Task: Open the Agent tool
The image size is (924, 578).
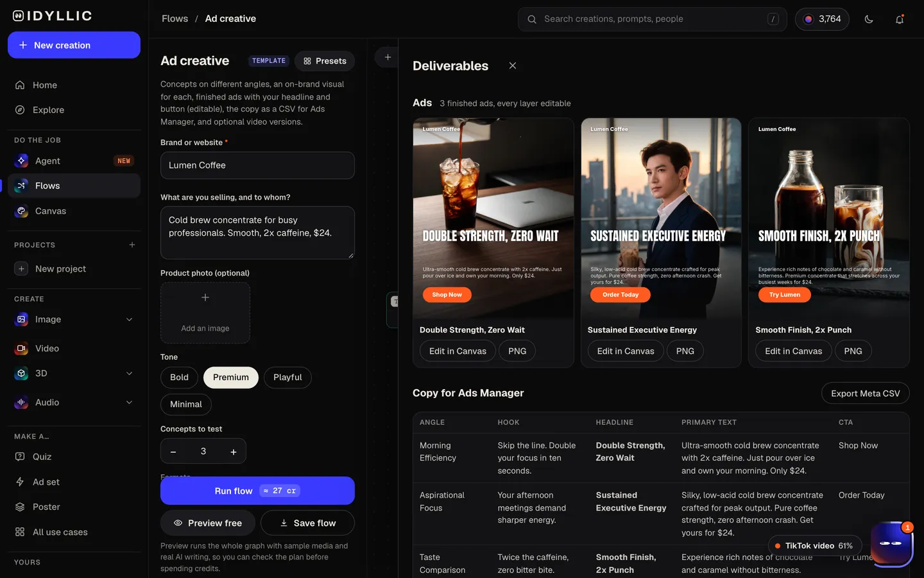Action: coord(74,161)
